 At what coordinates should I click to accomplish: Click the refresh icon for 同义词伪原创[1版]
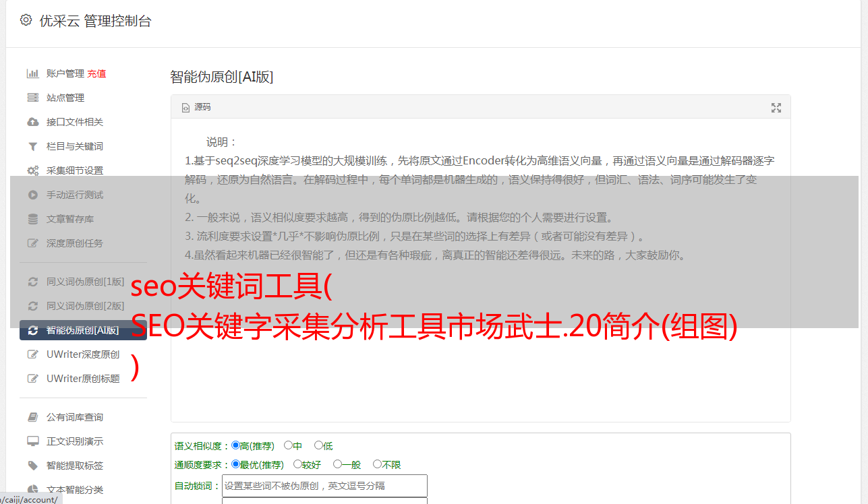(x=32, y=282)
